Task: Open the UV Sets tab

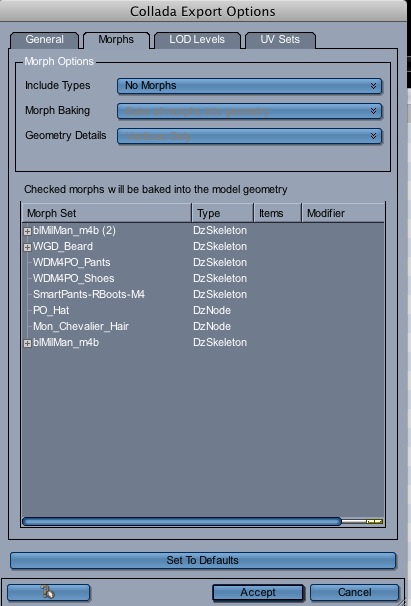Action: [280, 40]
